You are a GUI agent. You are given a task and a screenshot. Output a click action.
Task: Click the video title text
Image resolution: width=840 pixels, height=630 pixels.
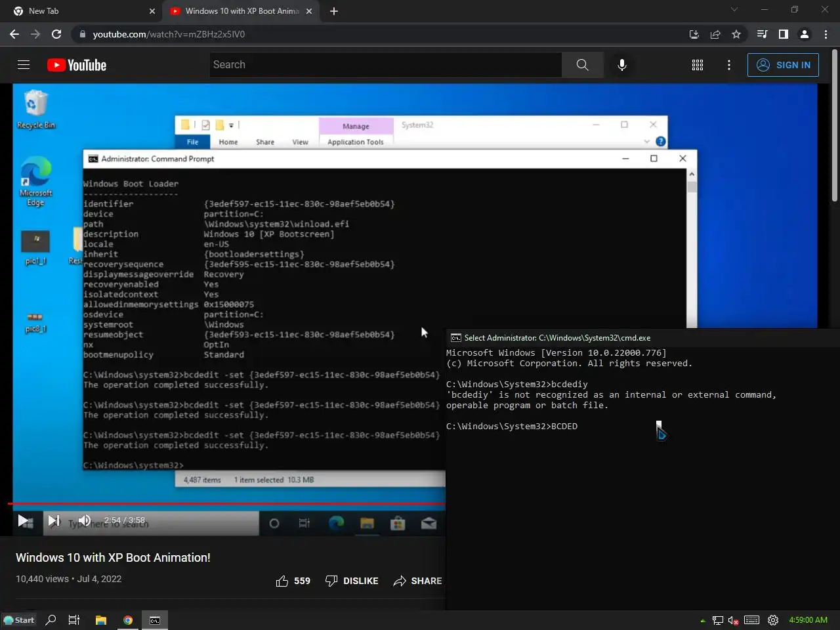(x=113, y=558)
